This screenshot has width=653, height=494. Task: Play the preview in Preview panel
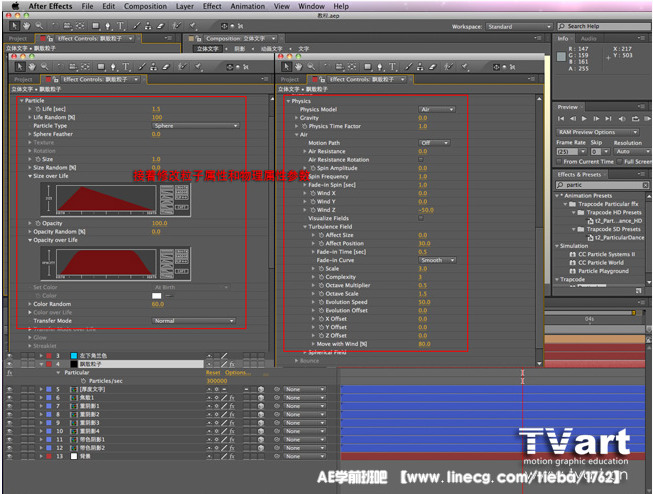[x=584, y=119]
